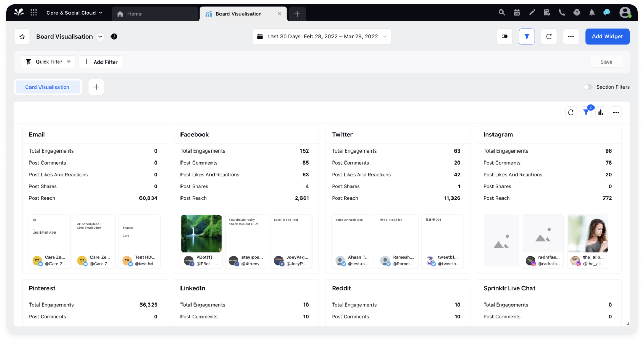Click the notifications bell icon

tap(591, 12)
